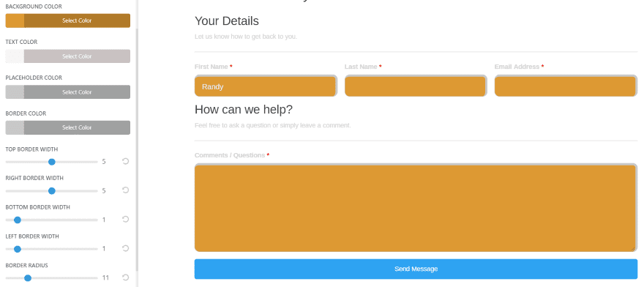
Task: Click the Last Name input field
Action: 416,86
